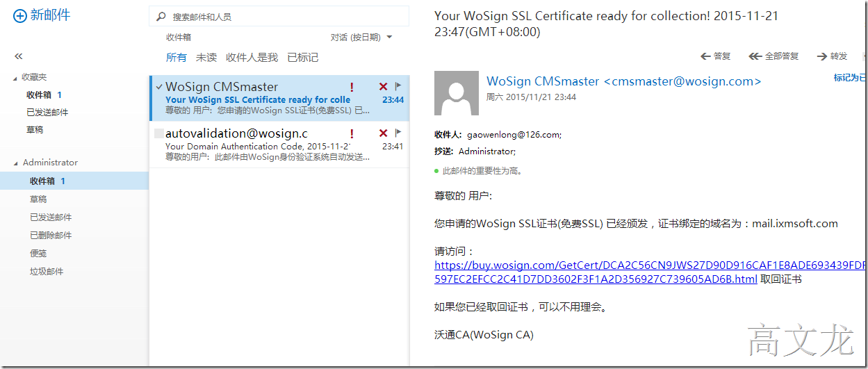Screen dimensions: 868x369
Task: Flag the autovalidation@wosign.c email
Action: (x=398, y=133)
